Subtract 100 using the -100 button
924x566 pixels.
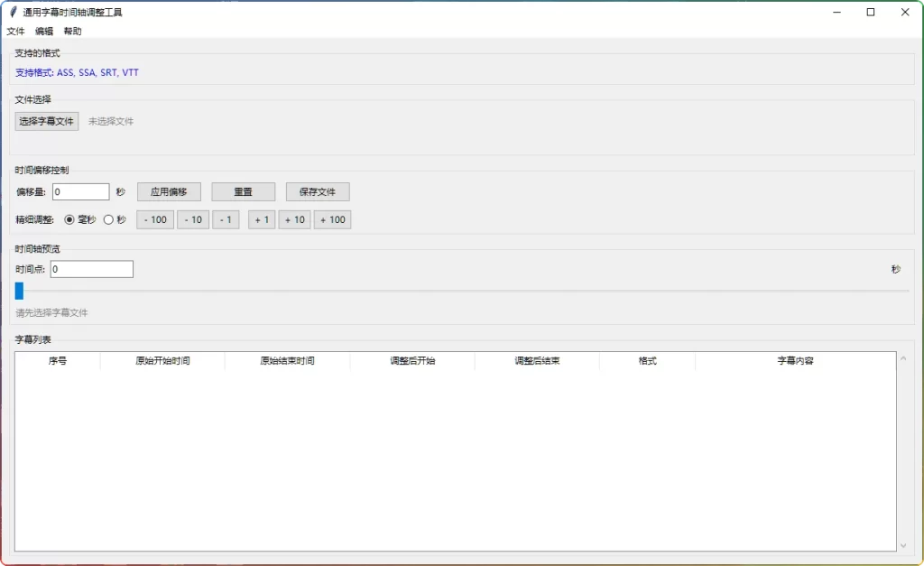click(153, 219)
